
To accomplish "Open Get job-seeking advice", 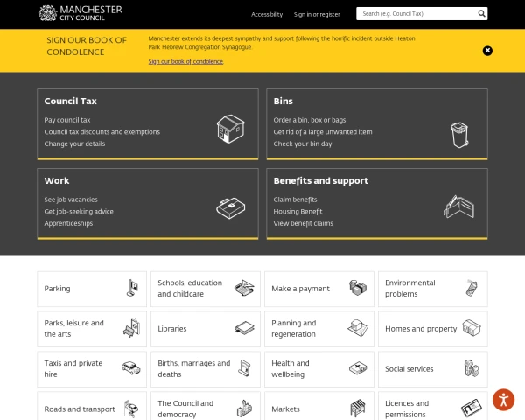I will [x=79, y=212].
